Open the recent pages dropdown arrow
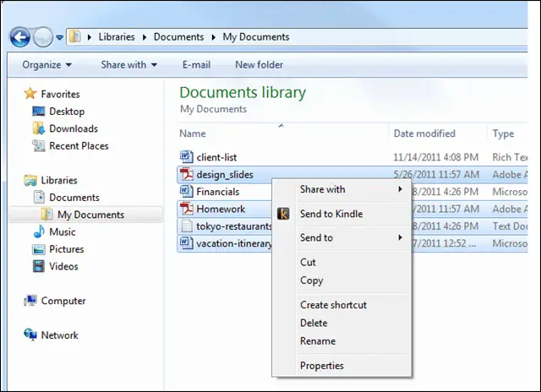This screenshot has height=392, width=541. [x=60, y=37]
